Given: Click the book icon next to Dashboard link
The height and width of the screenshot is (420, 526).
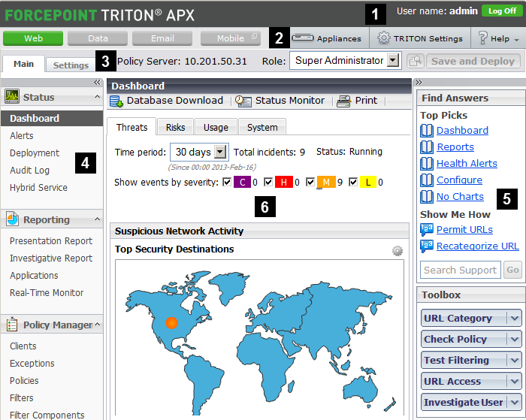Looking at the screenshot, I should pyautogui.click(x=427, y=131).
